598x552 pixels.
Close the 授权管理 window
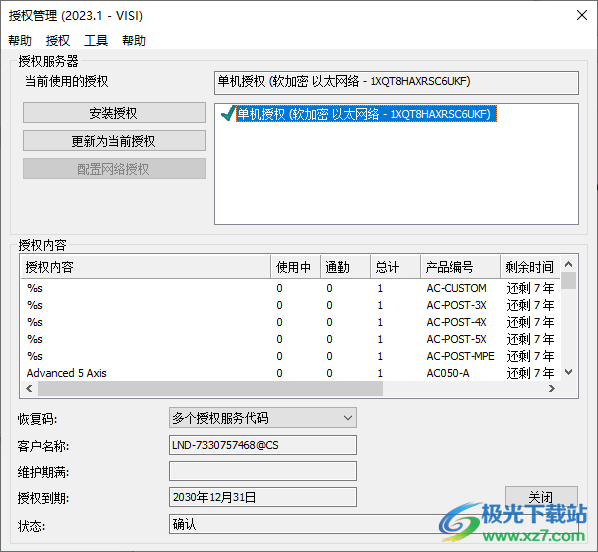[x=582, y=15]
